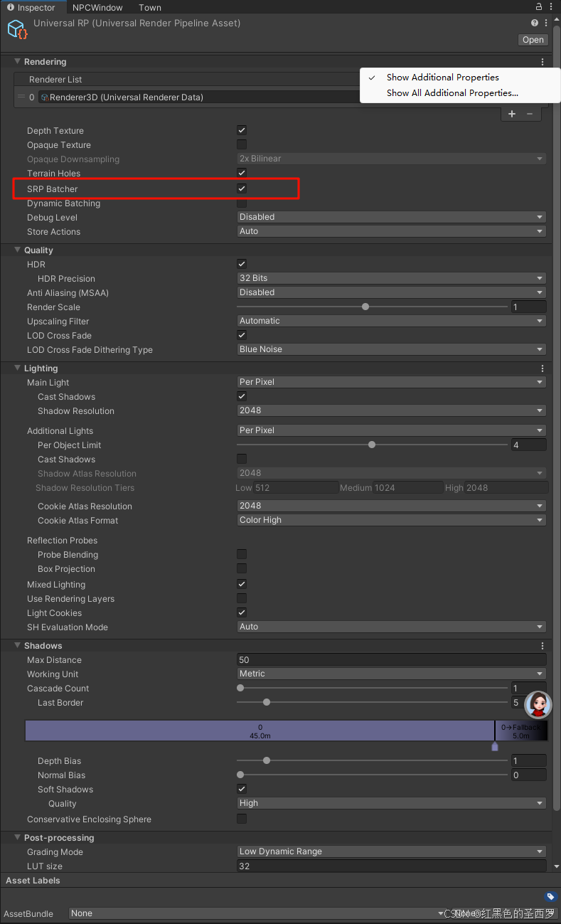The height and width of the screenshot is (924, 561).
Task: Open the AssetBundle None dropdown
Action: [259, 913]
